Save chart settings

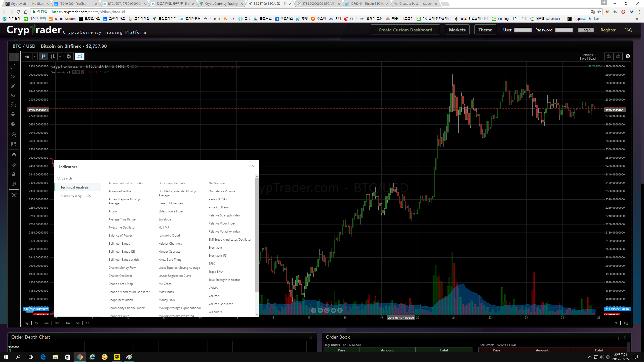click(583, 59)
